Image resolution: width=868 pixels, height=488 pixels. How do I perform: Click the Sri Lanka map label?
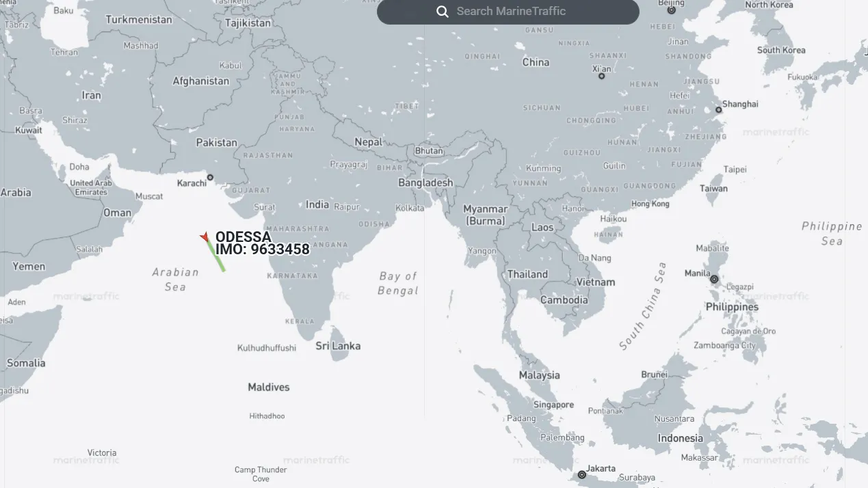(338, 346)
